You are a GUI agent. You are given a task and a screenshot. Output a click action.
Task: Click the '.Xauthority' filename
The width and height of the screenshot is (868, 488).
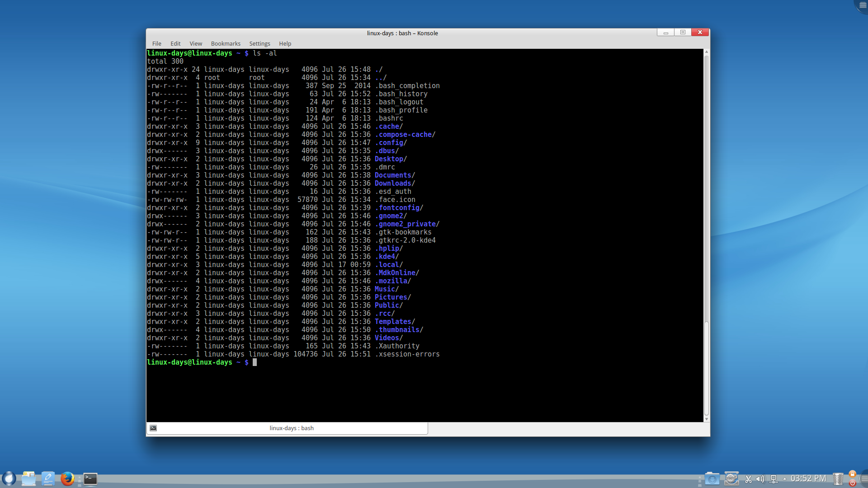397,346
